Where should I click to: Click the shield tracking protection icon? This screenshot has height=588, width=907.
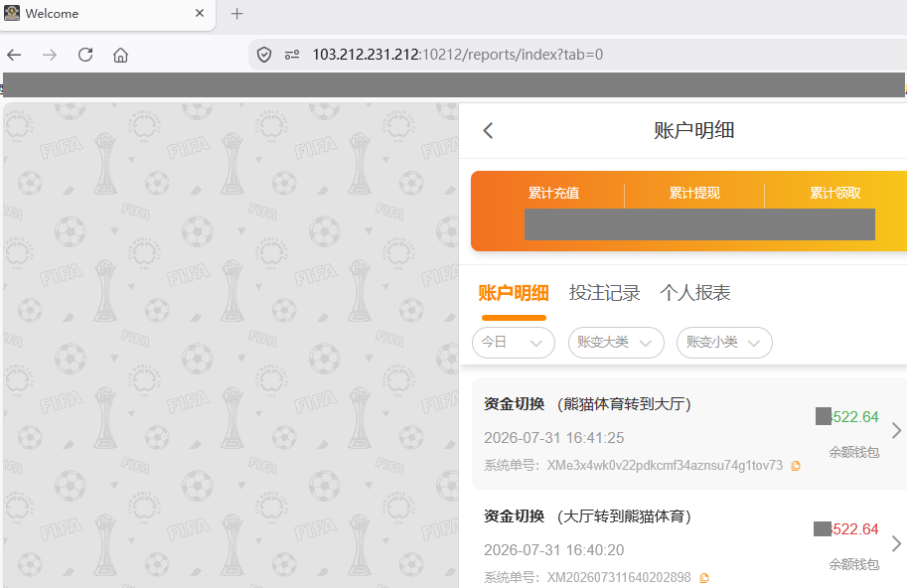coord(264,55)
